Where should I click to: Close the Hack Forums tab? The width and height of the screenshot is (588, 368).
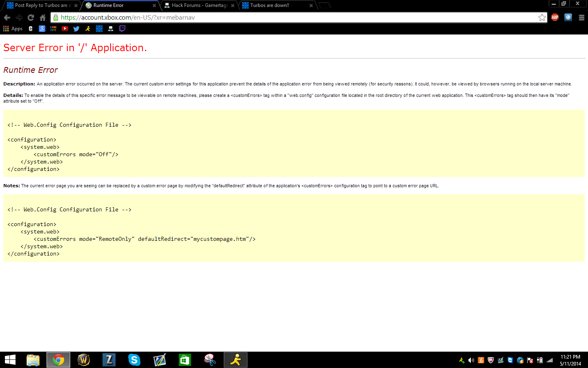click(233, 6)
